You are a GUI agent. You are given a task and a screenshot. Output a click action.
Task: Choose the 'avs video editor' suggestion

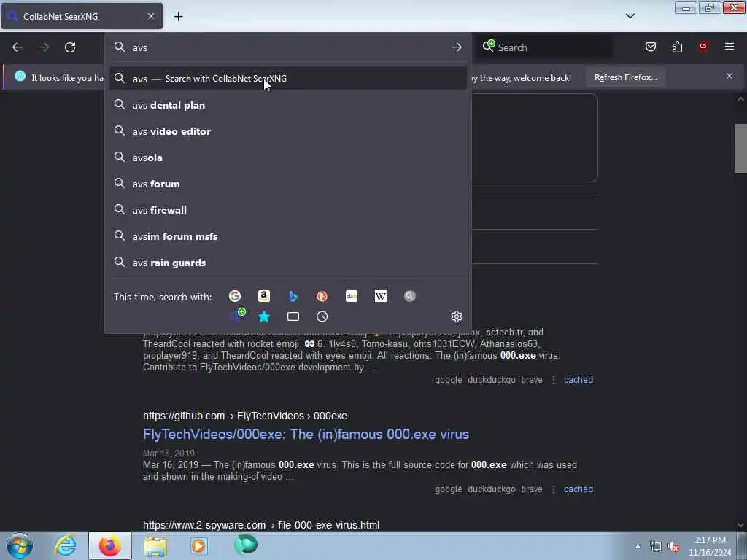point(288,131)
